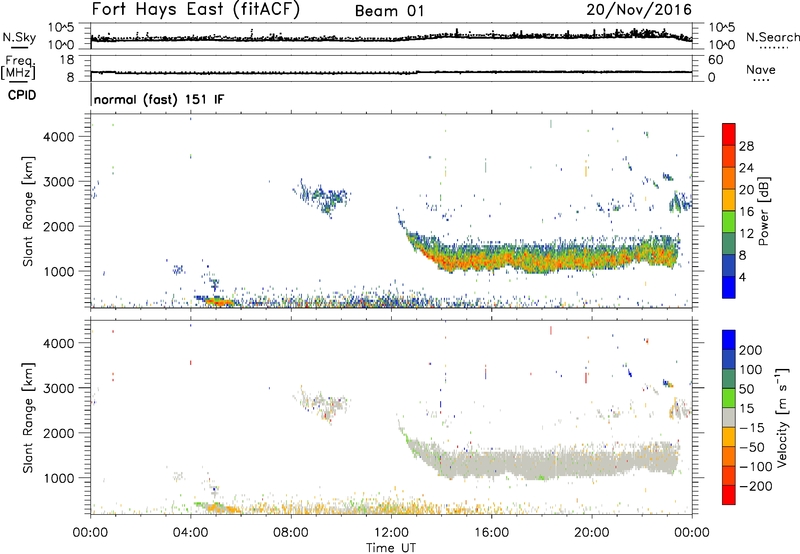
Task: Click the noise trace in N.Sky panel
Action: click(391, 38)
